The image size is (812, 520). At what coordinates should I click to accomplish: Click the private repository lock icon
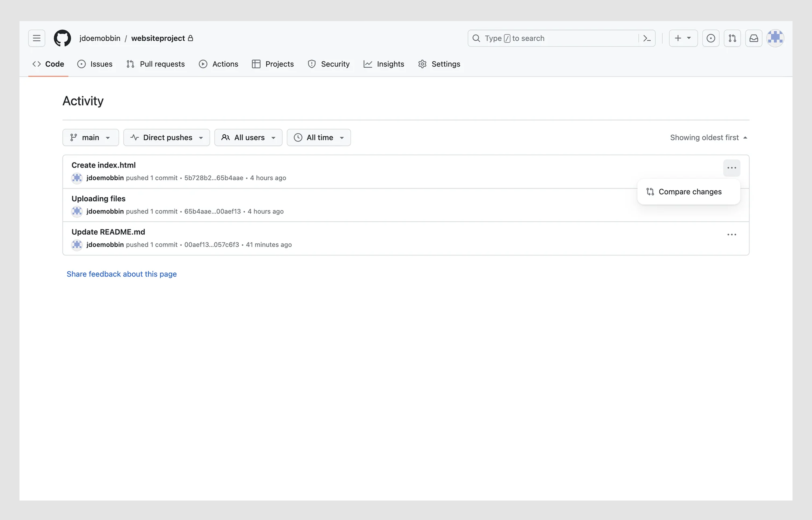tap(191, 38)
